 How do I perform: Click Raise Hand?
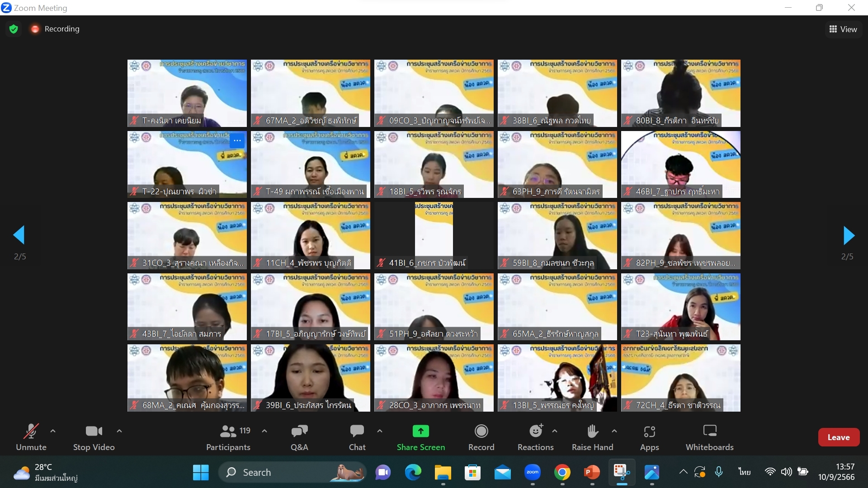coord(593,437)
